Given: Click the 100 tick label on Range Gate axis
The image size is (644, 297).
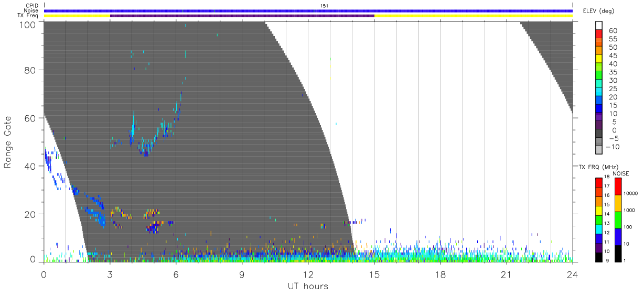Looking at the screenshot, I should [x=26, y=24].
